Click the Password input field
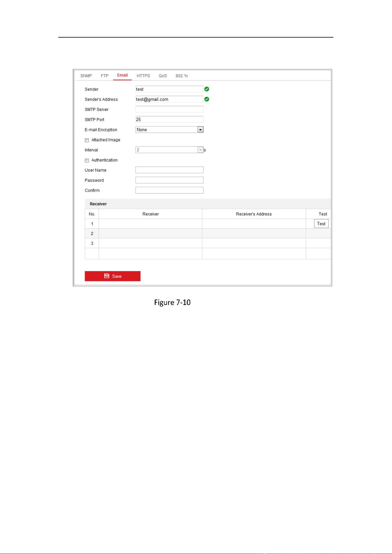The width and height of the screenshot is (392, 554). click(169, 180)
